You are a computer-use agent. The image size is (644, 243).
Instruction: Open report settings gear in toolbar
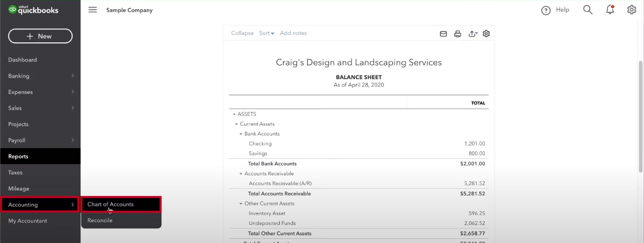click(486, 34)
